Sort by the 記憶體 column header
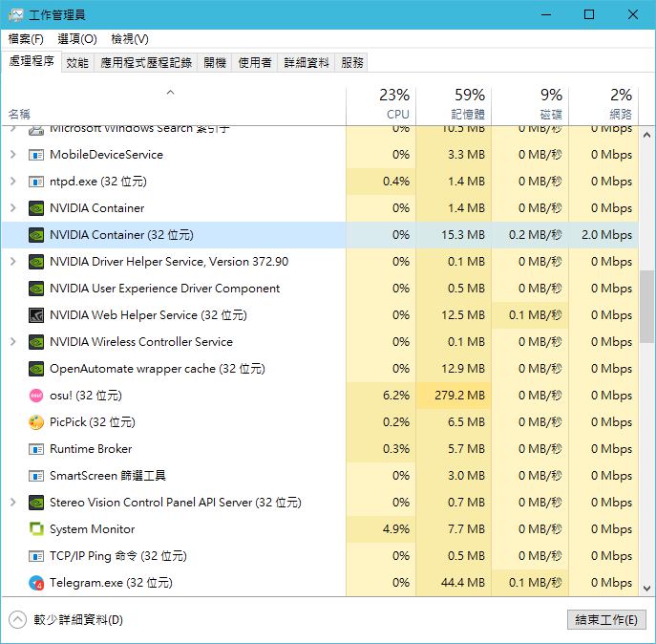The width and height of the screenshot is (656, 644). click(454, 105)
